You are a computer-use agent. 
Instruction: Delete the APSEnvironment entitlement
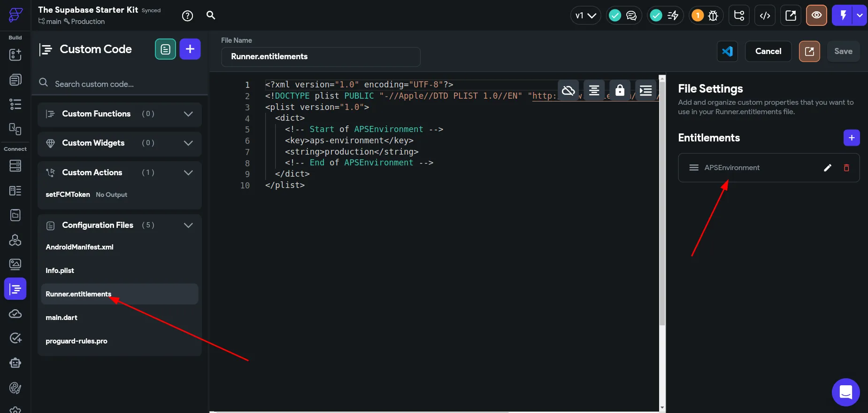click(846, 168)
